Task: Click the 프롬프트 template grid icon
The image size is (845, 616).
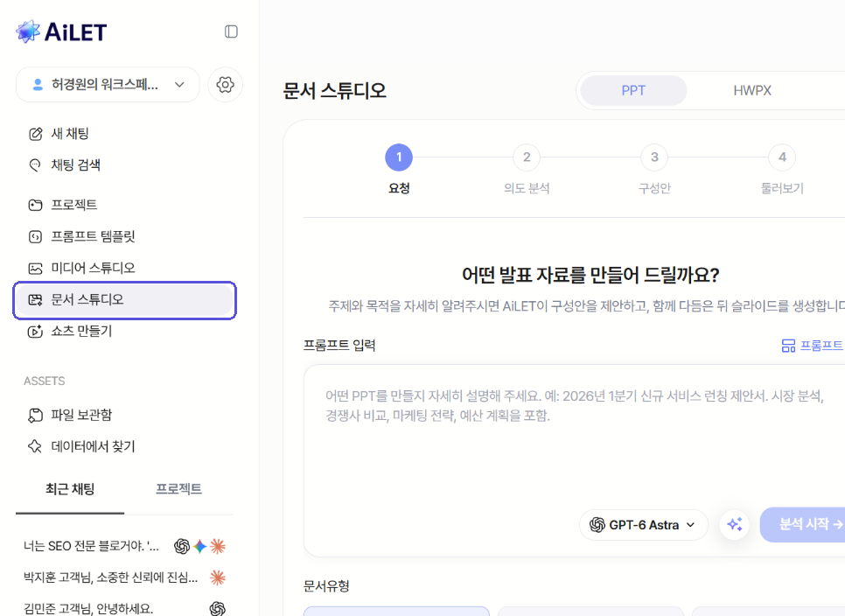Action: [x=788, y=346]
